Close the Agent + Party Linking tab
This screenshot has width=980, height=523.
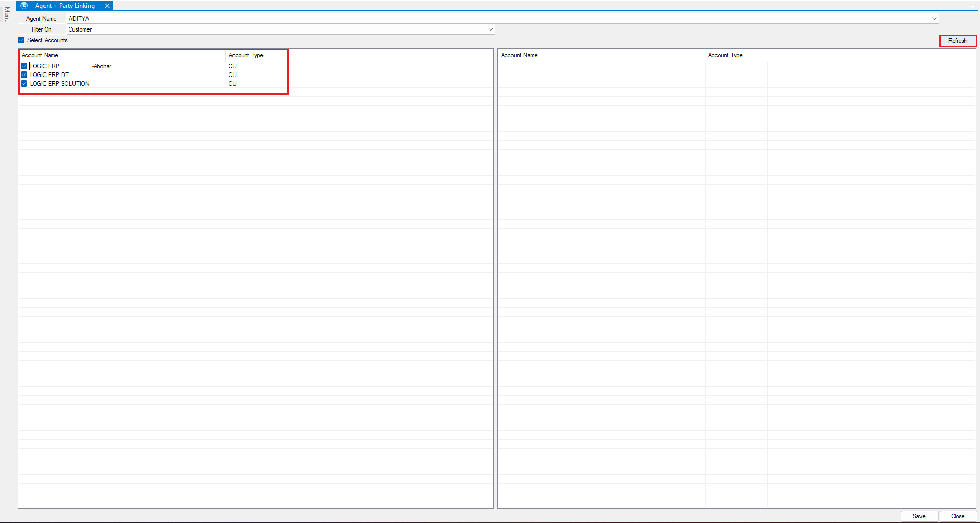point(107,6)
